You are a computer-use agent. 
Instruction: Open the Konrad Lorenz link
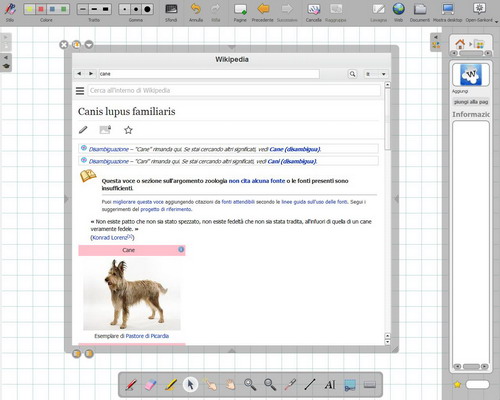click(x=110, y=238)
